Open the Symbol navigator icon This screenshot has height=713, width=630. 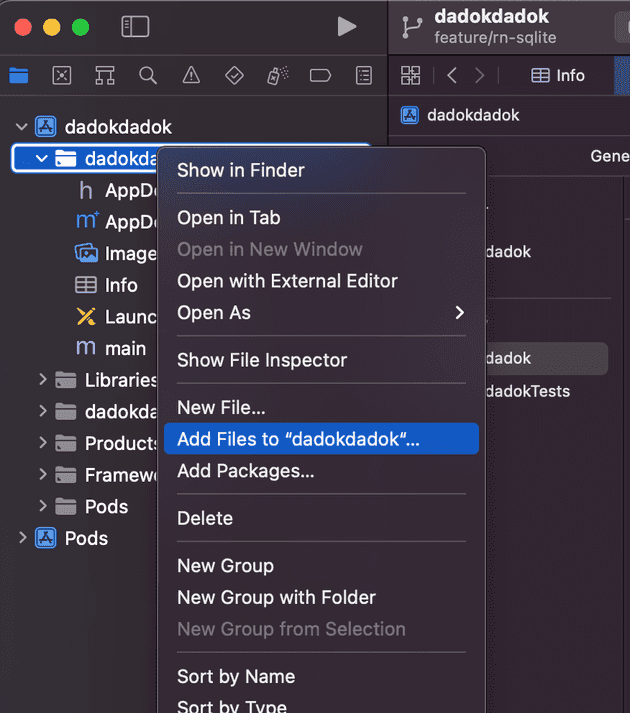(x=104, y=76)
